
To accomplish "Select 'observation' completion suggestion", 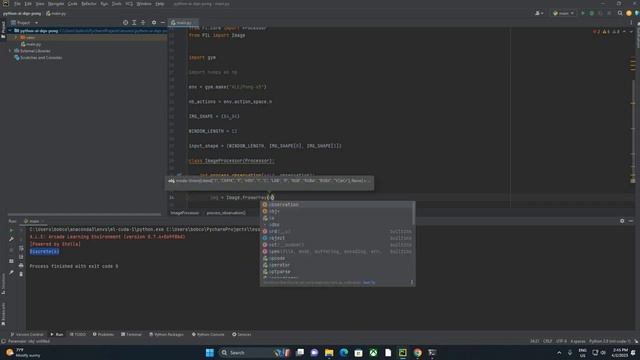I will 337,204.
